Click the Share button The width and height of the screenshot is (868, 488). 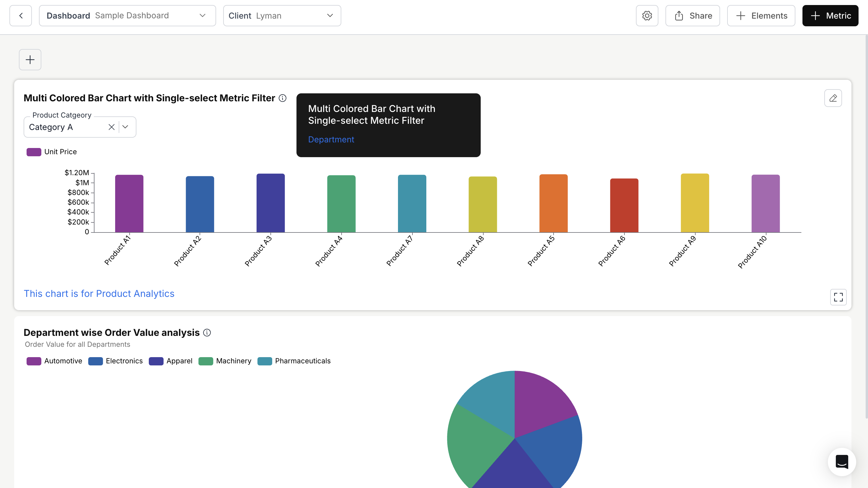[692, 16]
